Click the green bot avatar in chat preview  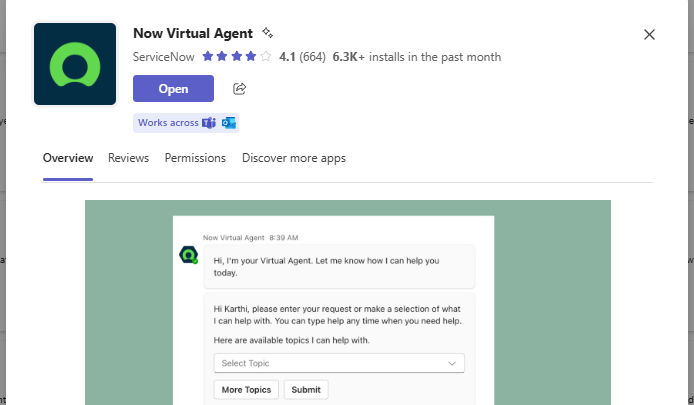[188, 255]
